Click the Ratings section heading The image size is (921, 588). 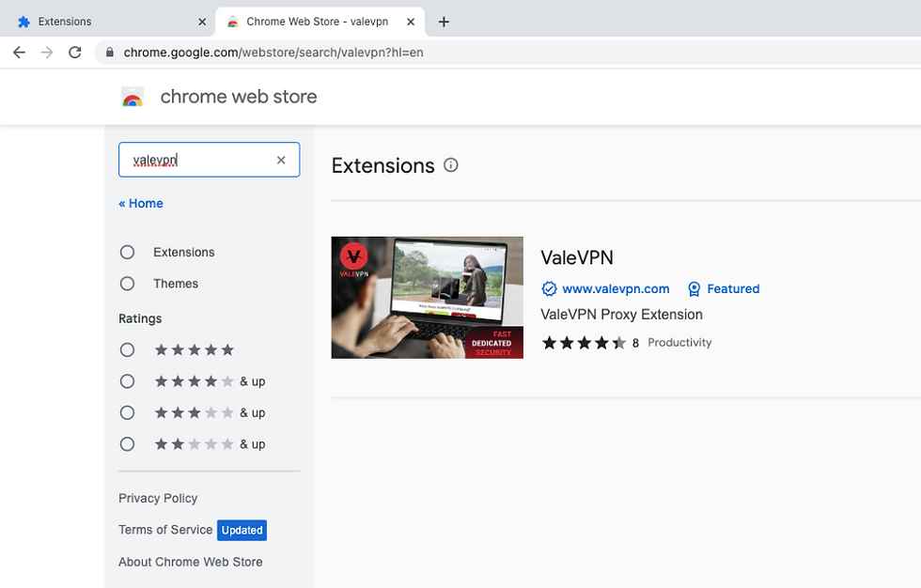[x=140, y=318]
